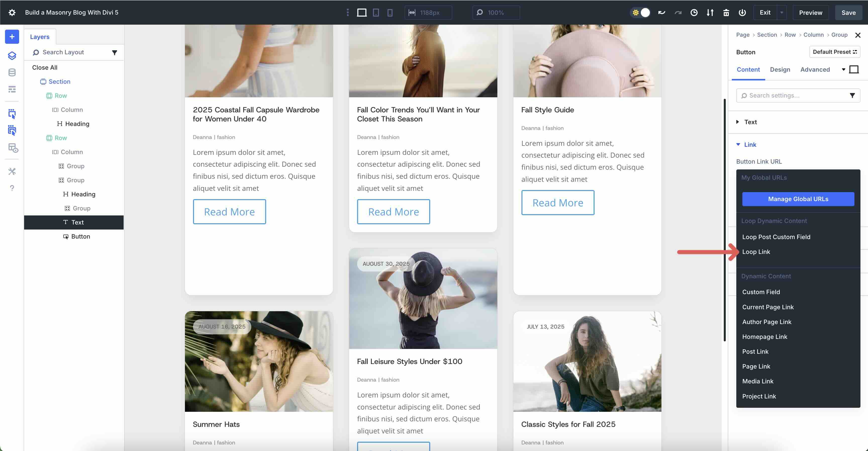Open the Help panel via question mark icon
868x451 pixels.
12,188
